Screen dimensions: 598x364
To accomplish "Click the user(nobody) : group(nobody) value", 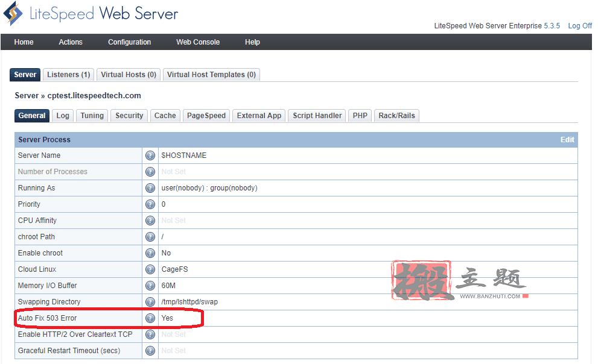I will [x=209, y=188].
